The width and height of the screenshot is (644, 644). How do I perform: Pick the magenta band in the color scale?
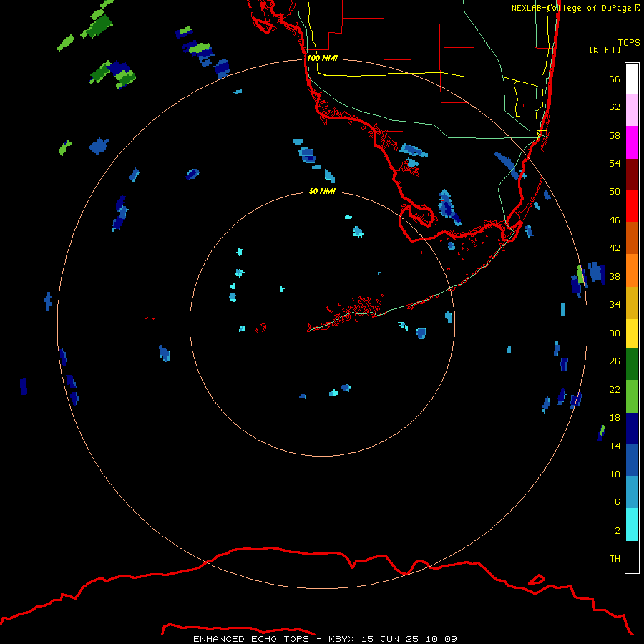[632, 142]
